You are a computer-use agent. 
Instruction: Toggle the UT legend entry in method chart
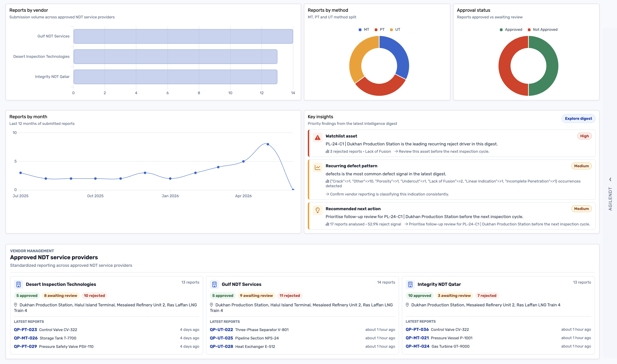pos(395,29)
